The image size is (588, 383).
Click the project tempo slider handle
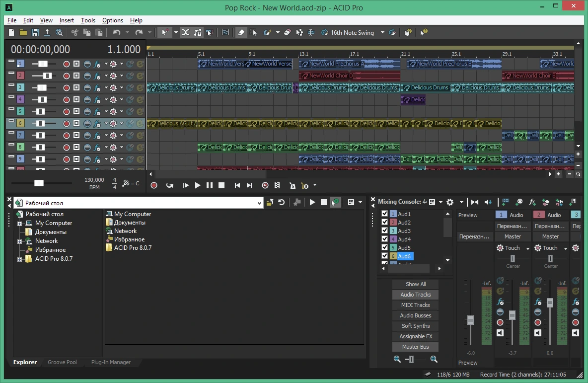click(39, 183)
